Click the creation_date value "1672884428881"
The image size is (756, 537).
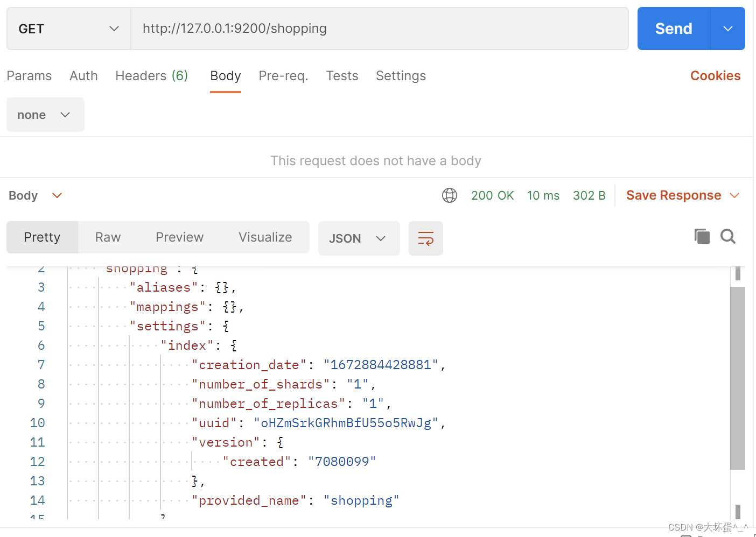tap(381, 365)
